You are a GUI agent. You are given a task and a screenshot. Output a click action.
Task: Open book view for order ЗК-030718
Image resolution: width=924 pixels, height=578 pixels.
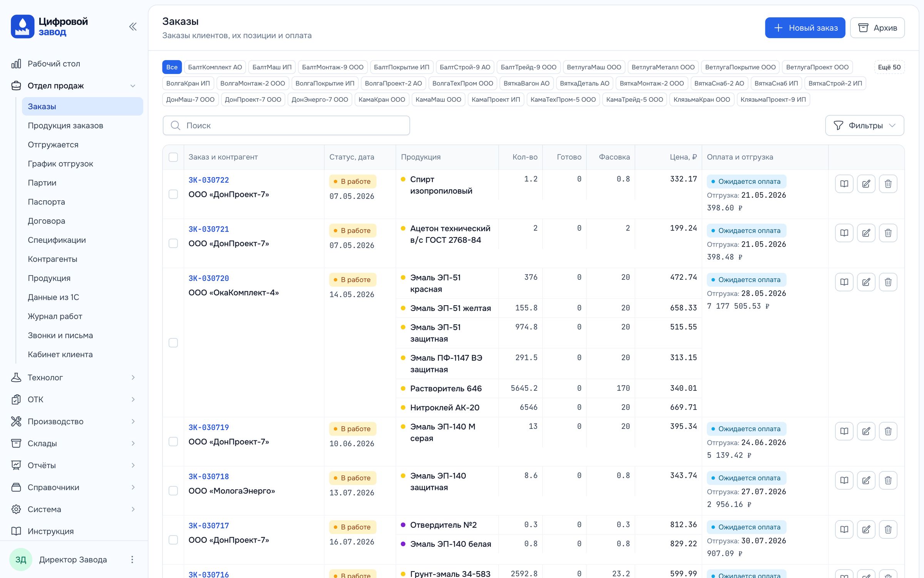pyautogui.click(x=844, y=480)
